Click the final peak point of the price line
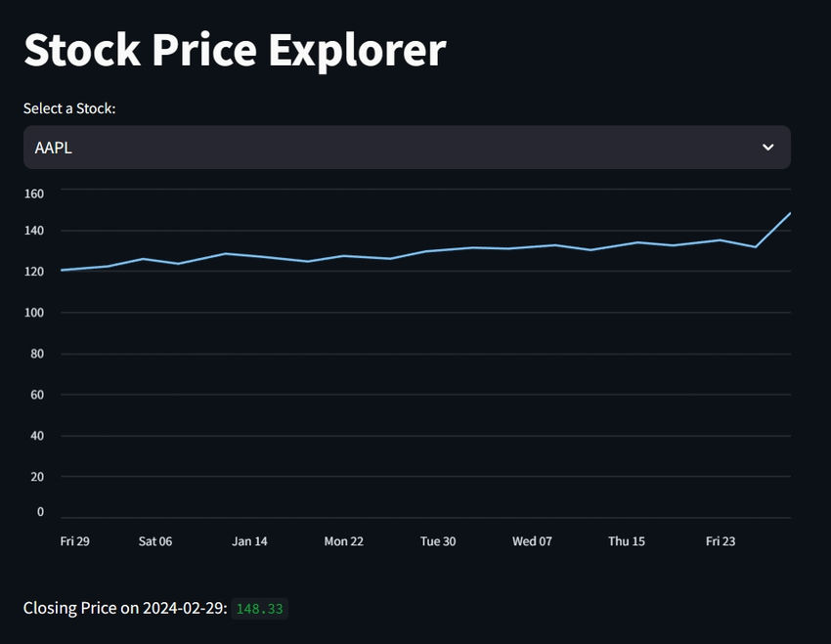The image size is (831, 644). click(790, 213)
